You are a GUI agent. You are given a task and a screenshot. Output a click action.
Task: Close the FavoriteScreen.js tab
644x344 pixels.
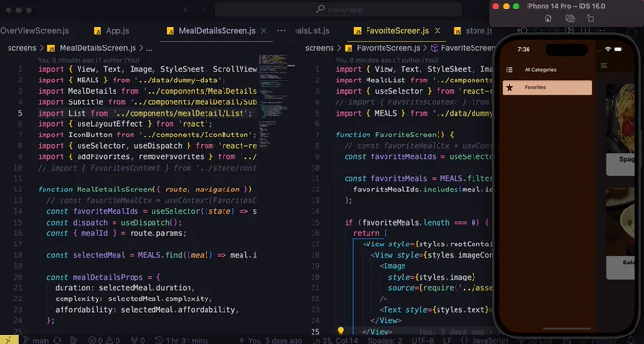(x=438, y=31)
